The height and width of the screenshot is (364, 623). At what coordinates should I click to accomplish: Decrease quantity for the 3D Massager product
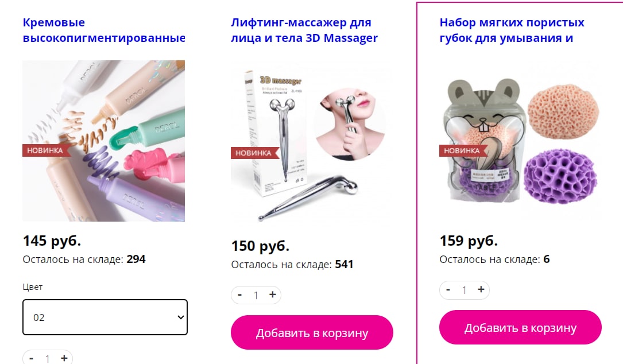[239, 295]
